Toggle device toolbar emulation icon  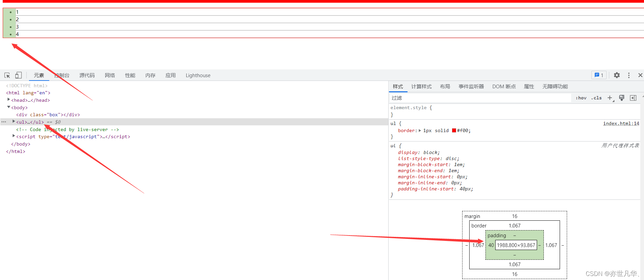pyautogui.click(x=19, y=75)
